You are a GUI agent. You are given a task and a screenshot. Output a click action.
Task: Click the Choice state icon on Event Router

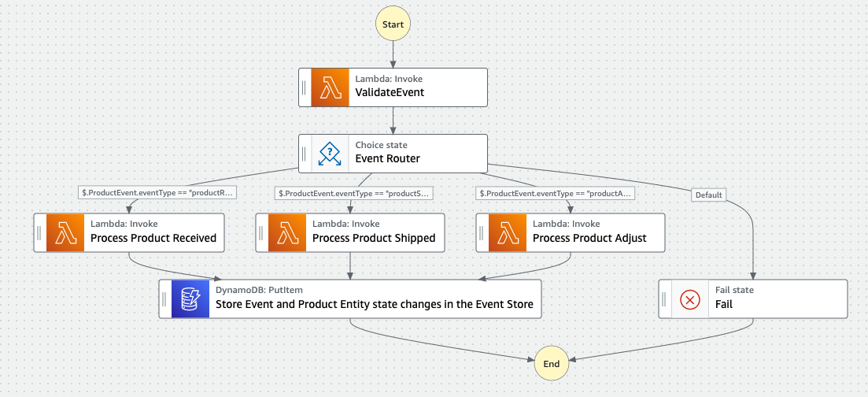pyautogui.click(x=330, y=153)
